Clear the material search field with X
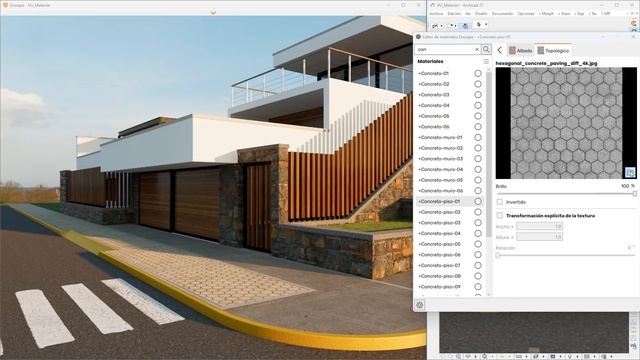 (x=477, y=49)
